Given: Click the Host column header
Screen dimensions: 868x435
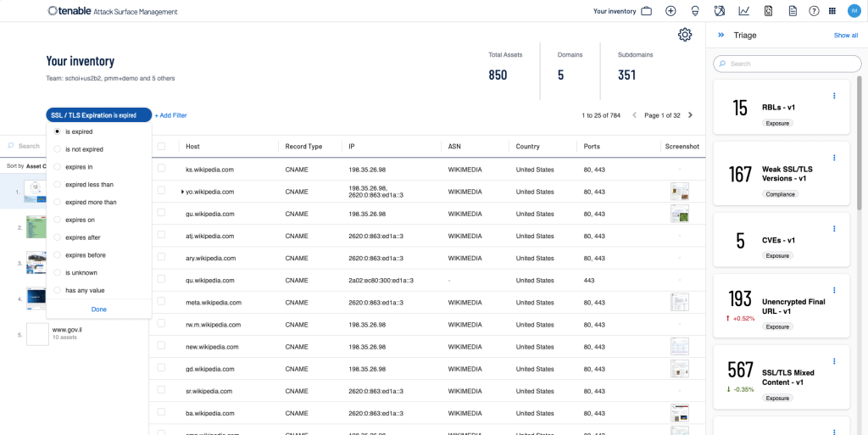Looking at the screenshot, I should 192,147.
